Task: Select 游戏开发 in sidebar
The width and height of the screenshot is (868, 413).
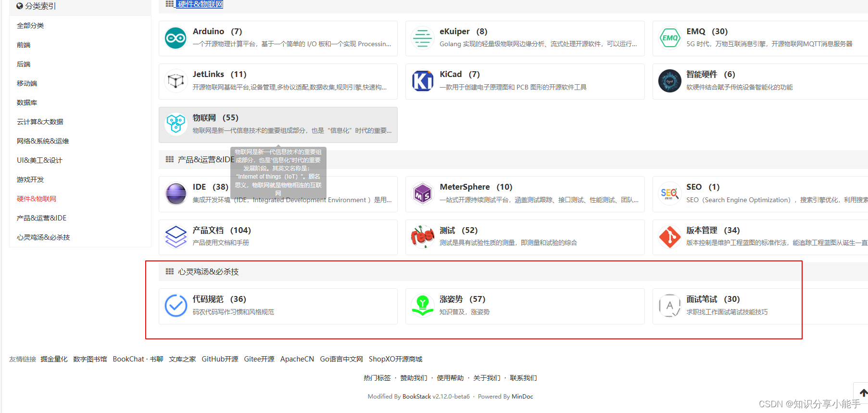Action: 30,180
